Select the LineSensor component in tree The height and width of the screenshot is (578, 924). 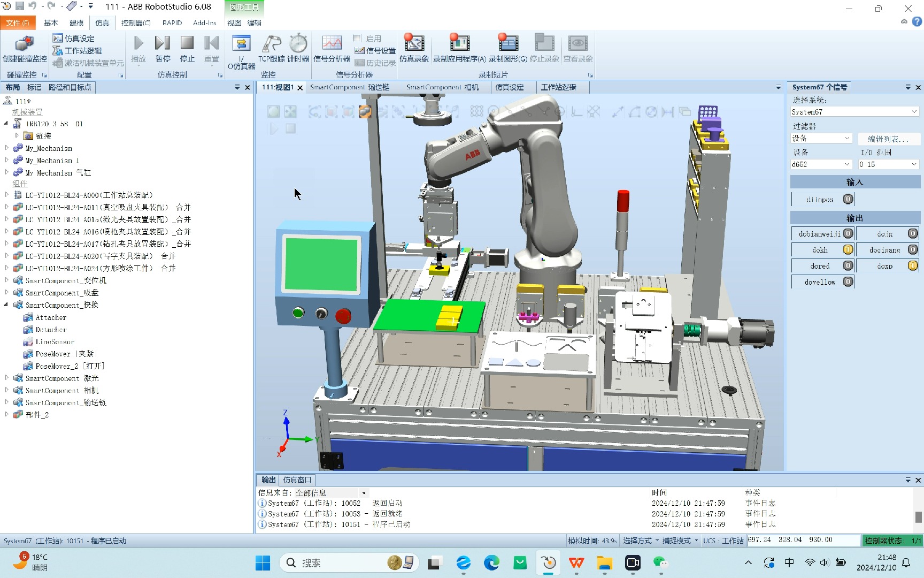coord(55,342)
